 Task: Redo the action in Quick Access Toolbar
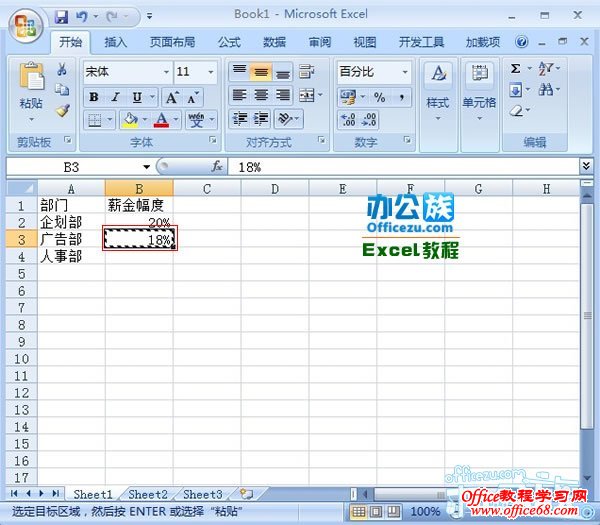point(112,16)
